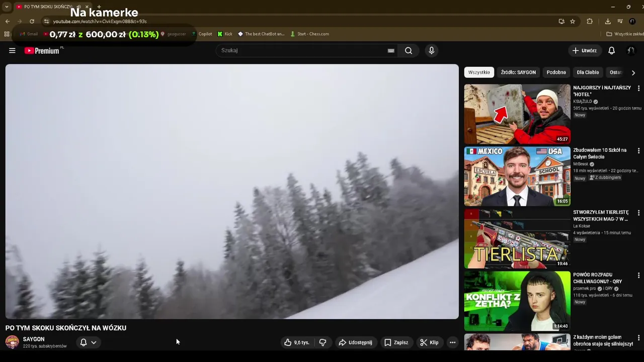644x362 pixels.
Task: Open the Chrome profile avatar
Action: (x=632, y=21)
